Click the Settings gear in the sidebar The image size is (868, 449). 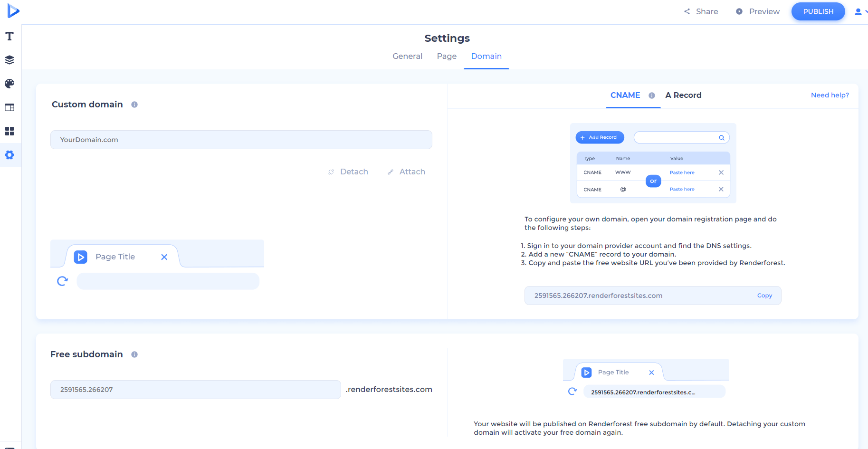[9, 155]
